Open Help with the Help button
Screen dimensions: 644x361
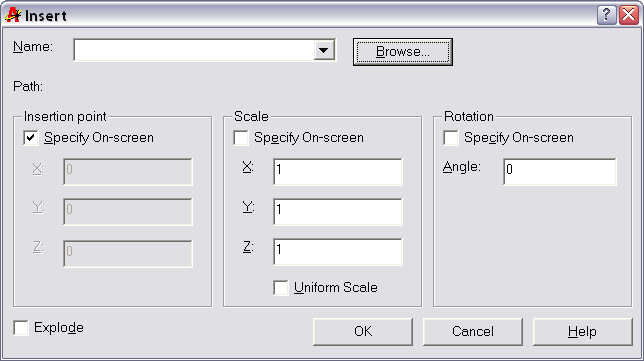(582, 331)
